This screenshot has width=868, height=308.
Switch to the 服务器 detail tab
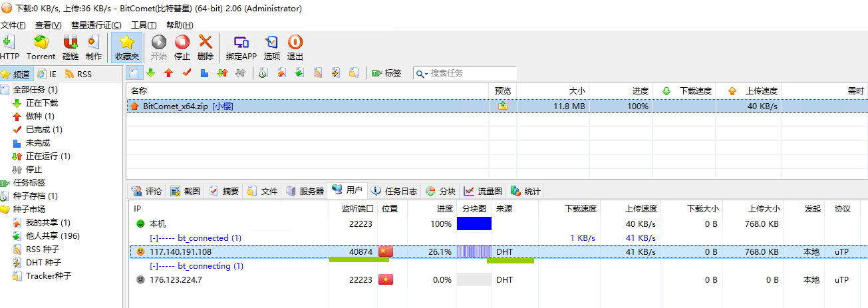[305, 191]
